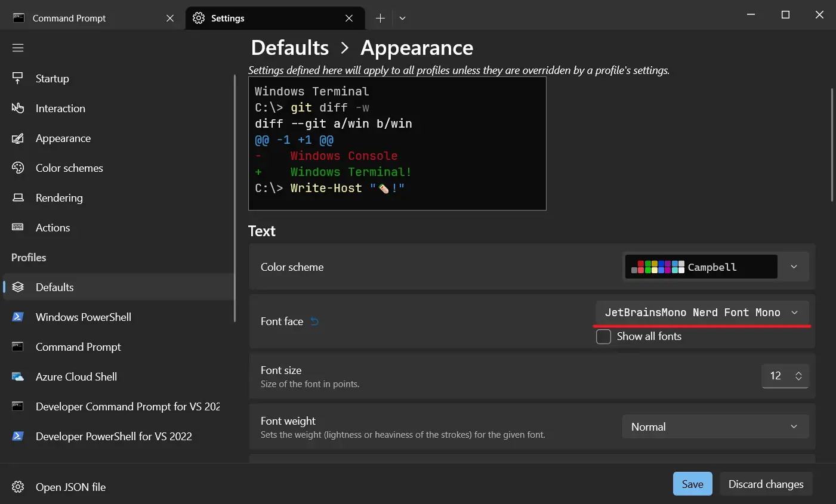The width and height of the screenshot is (836, 504).
Task: Open the Color schemes page
Action: click(x=69, y=168)
